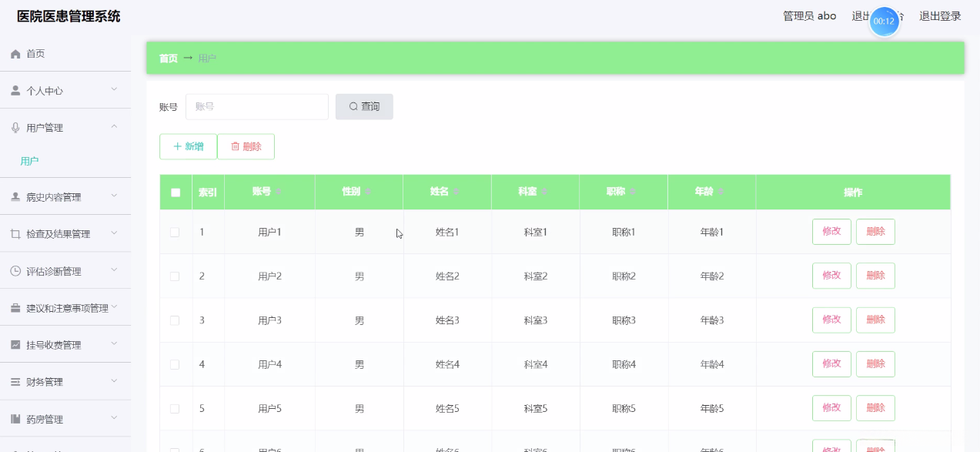
Task: Click the sort arrows on 账号 column
Action: [279, 192]
